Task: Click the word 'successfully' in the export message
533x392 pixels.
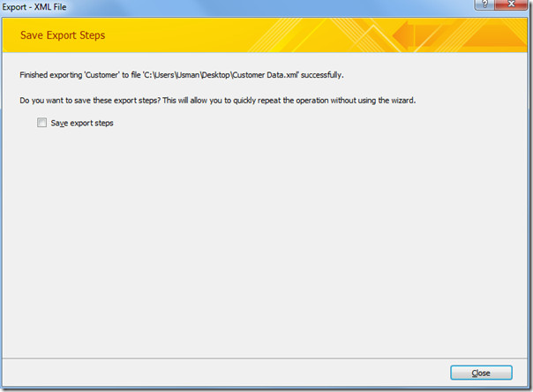Action: (321, 75)
